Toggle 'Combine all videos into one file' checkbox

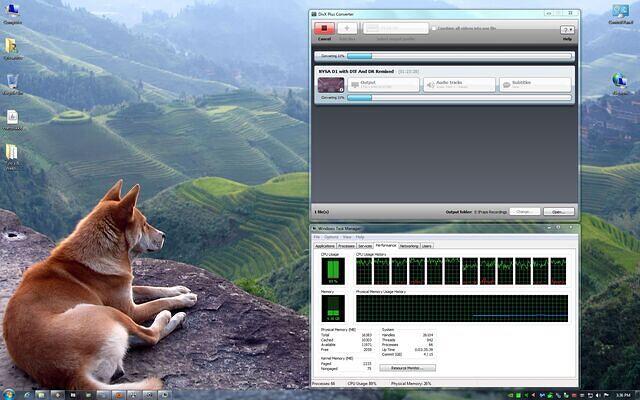tap(434, 29)
